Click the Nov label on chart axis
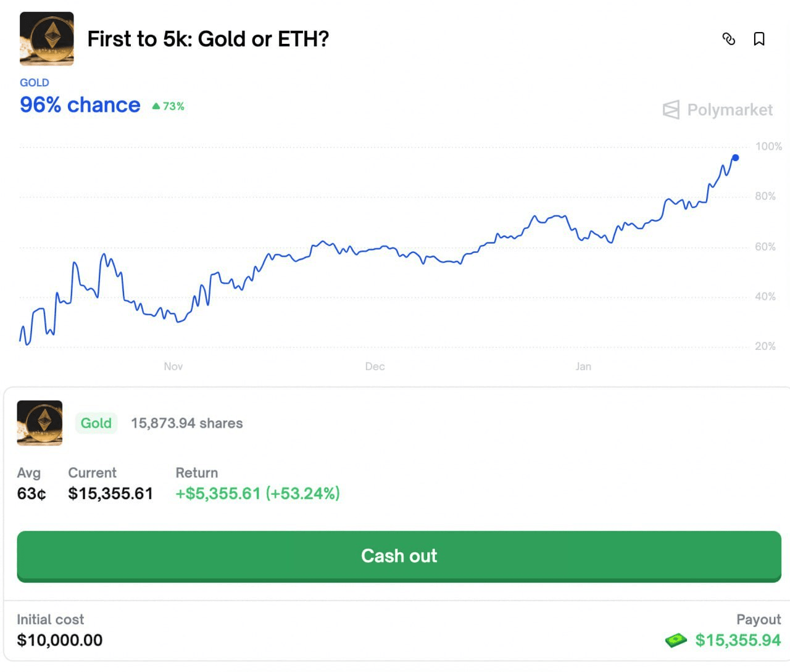The image size is (790, 672). pos(173,367)
